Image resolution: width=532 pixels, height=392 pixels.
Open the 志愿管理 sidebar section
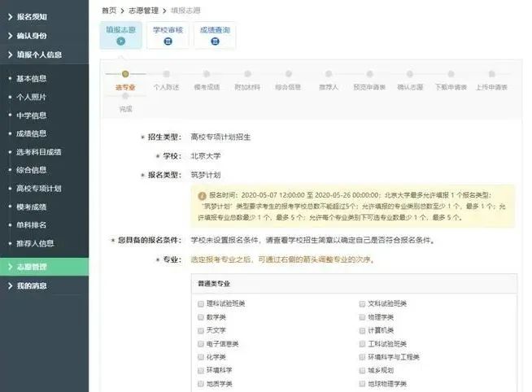click(x=44, y=267)
